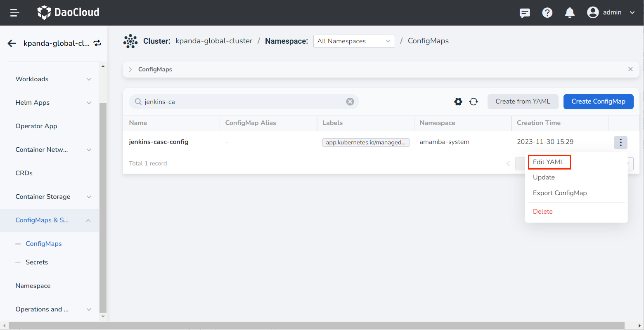
Task: Clear the jenkins-ca search text
Action: pyautogui.click(x=350, y=101)
